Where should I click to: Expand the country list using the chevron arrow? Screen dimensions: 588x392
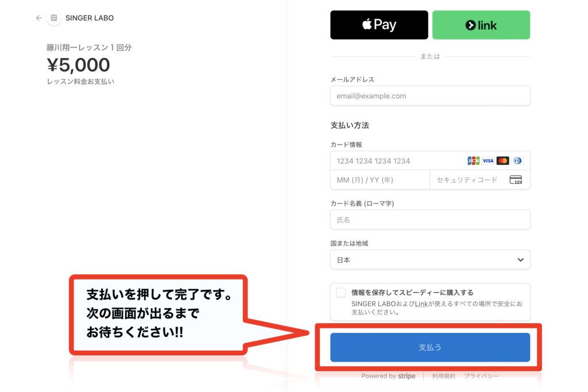520,260
